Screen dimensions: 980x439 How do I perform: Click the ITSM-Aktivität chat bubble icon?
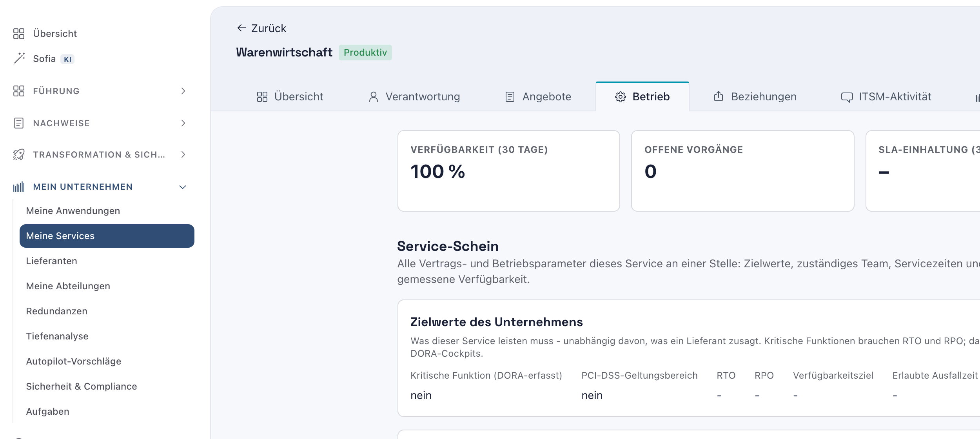(847, 97)
